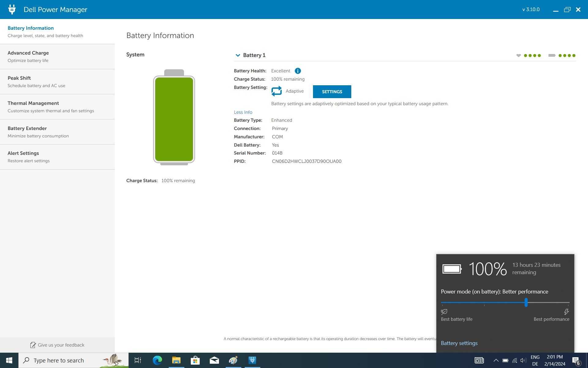Open the notification center icon
Screen dimensions: 588x368
(x=576, y=361)
